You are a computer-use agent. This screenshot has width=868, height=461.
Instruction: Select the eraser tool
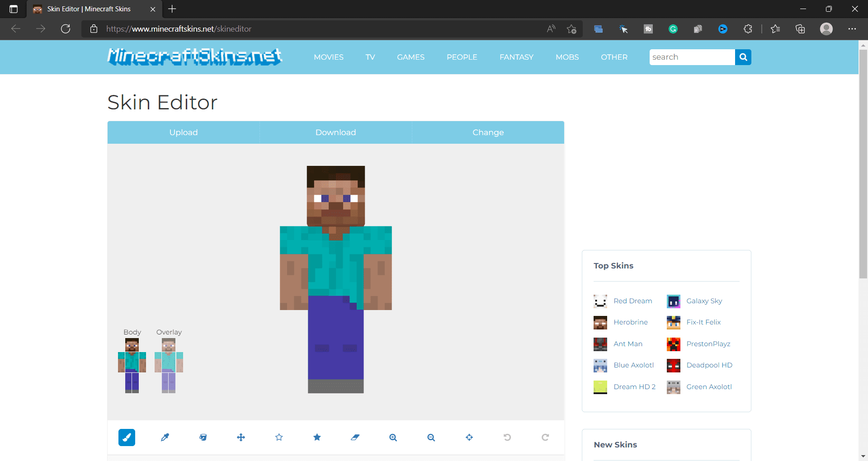[x=355, y=437]
